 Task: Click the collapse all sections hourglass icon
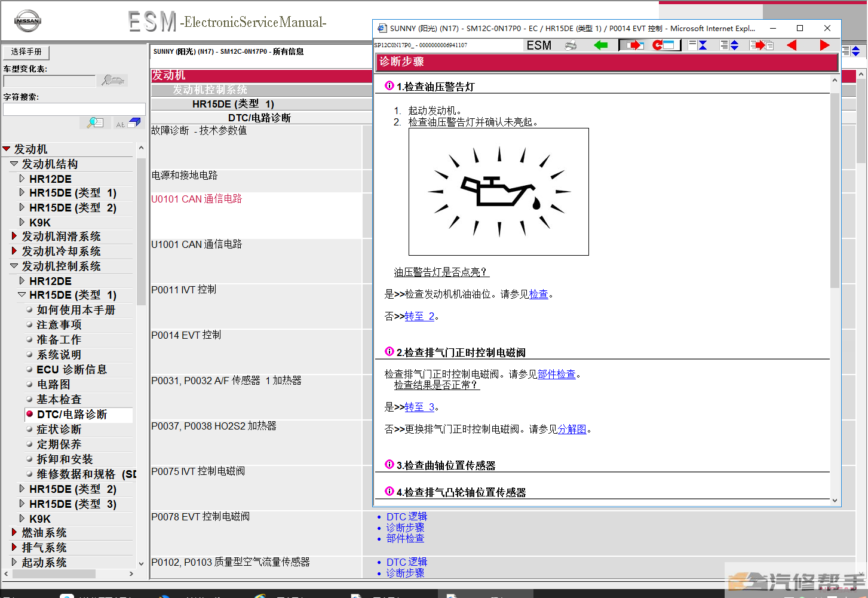click(x=698, y=45)
